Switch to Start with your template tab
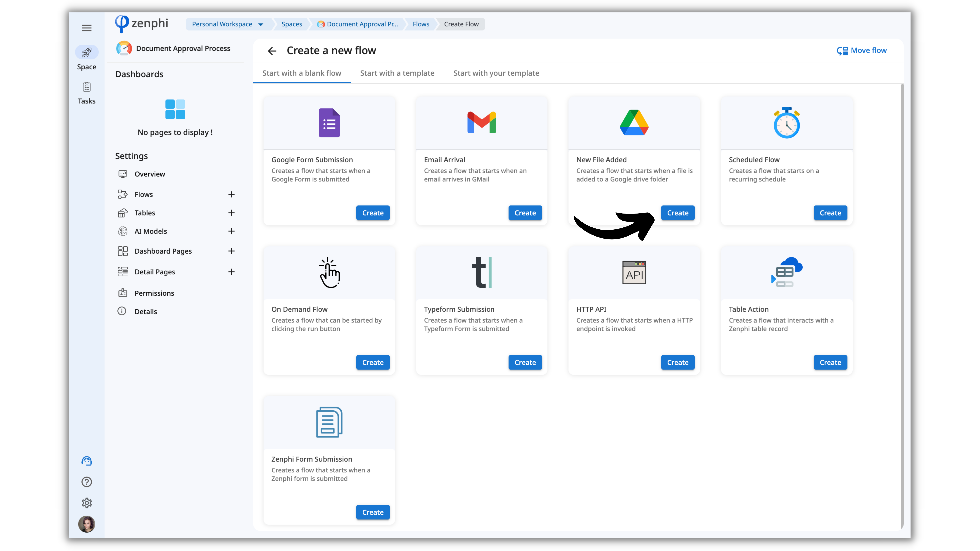This screenshot has width=980, height=551. pos(496,73)
